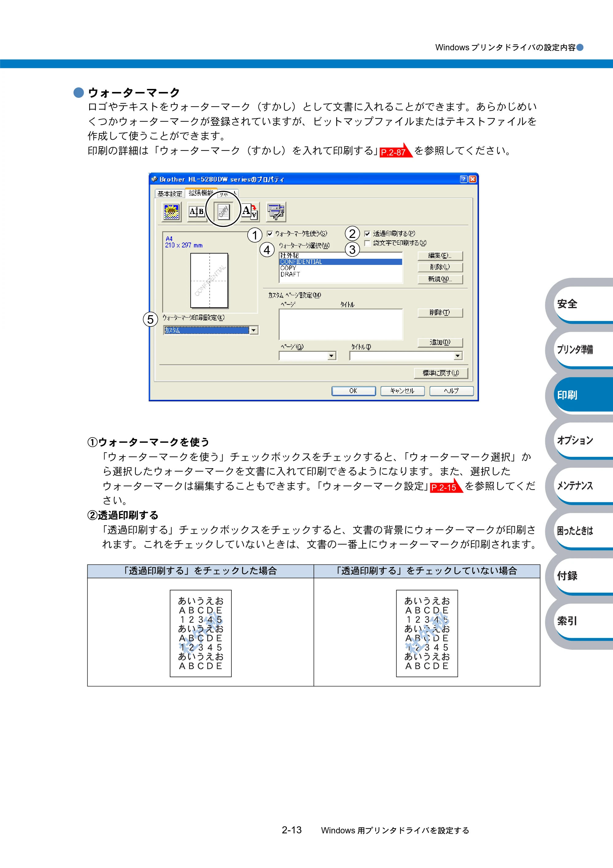The image size is (613, 868).
Task: Click 標準に戻す(U) button
Action: point(441,373)
